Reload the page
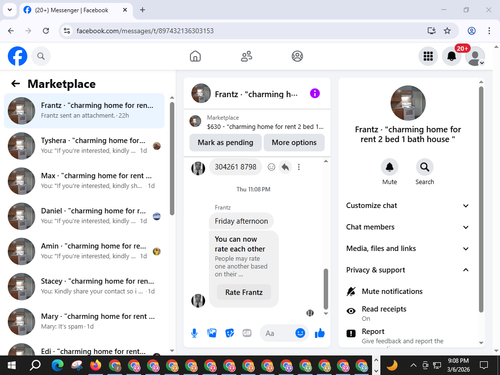This screenshot has height=375, width=500. pyautogui.click(x=46, y=31)
